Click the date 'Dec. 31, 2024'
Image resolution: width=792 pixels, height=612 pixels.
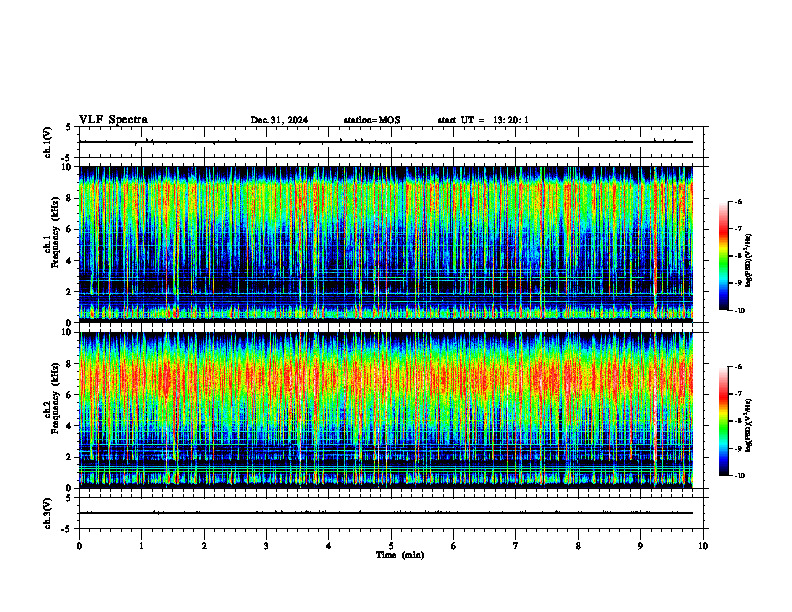279,120
